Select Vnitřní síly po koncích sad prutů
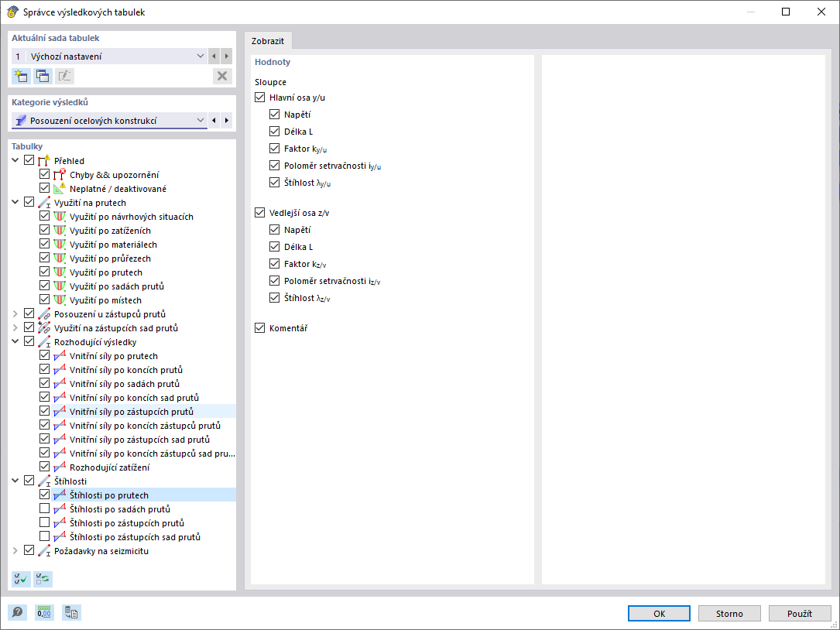Screen dimensions: 840x630 point(134,398)
